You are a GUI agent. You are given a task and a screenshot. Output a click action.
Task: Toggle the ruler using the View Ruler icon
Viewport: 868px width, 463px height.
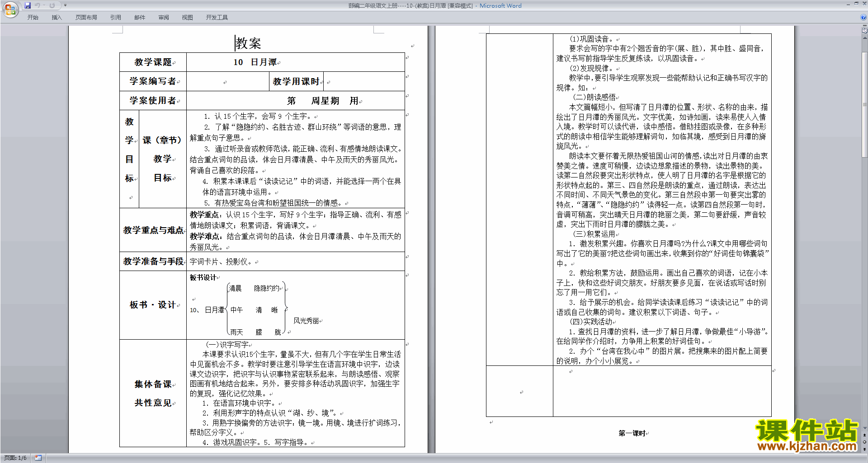(865, 31)
